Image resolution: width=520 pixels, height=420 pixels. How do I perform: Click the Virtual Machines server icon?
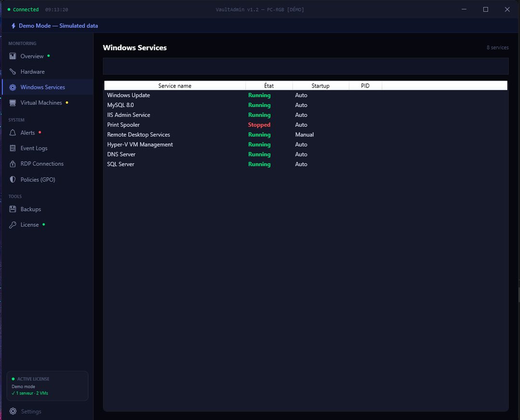[13, 103]
